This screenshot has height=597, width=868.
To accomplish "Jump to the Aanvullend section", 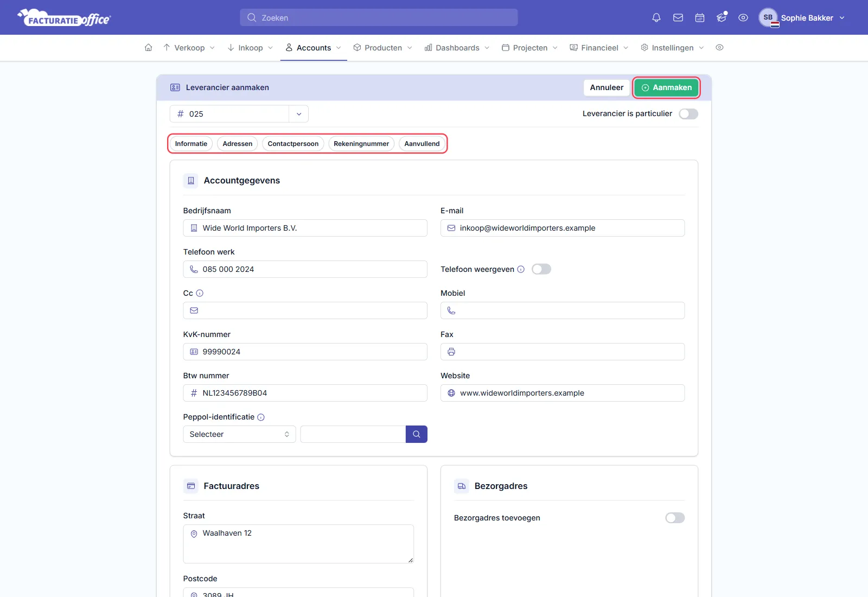I will pos(422,144).
